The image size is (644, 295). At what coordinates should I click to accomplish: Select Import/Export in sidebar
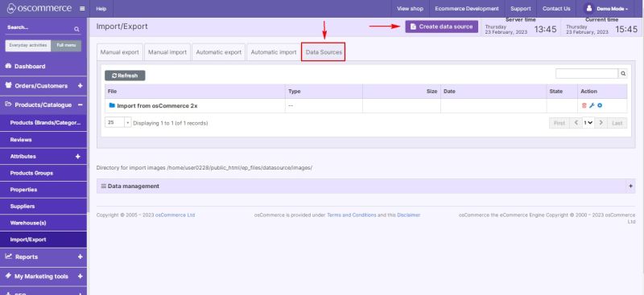click(x=43, y=240)
